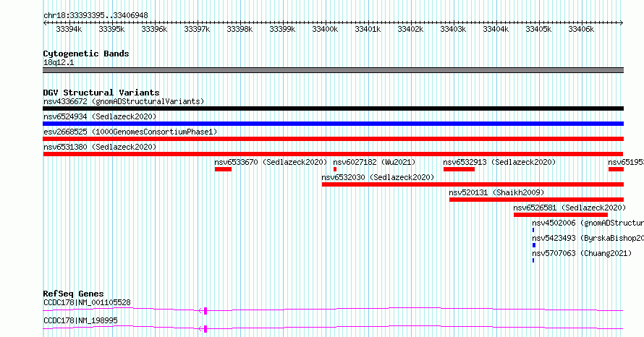Click the 33394k ruler tick
644x337 pixels.
click(x=69, y=29)
